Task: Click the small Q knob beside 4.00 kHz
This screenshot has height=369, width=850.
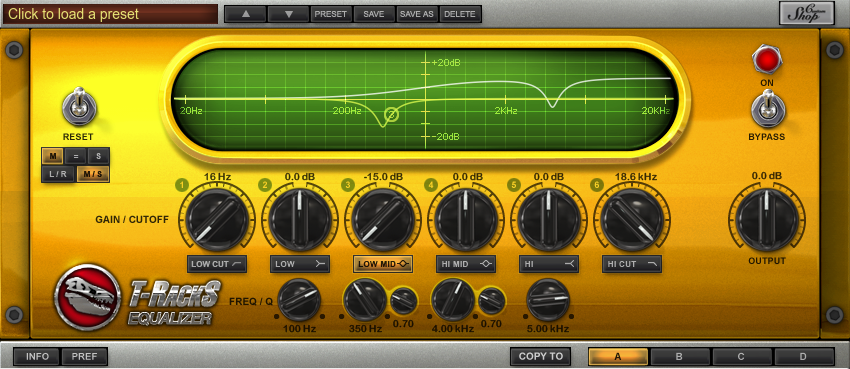Action: (492, 301)
